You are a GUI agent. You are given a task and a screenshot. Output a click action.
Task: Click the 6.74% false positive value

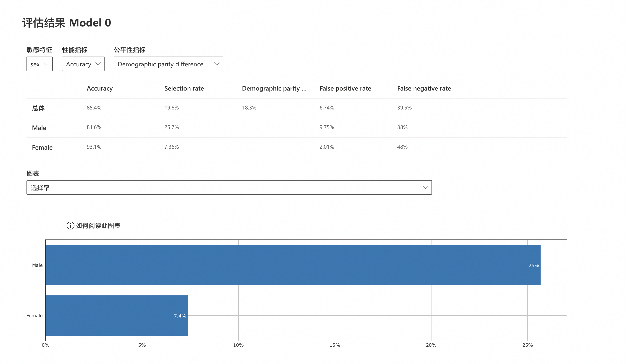327,108
